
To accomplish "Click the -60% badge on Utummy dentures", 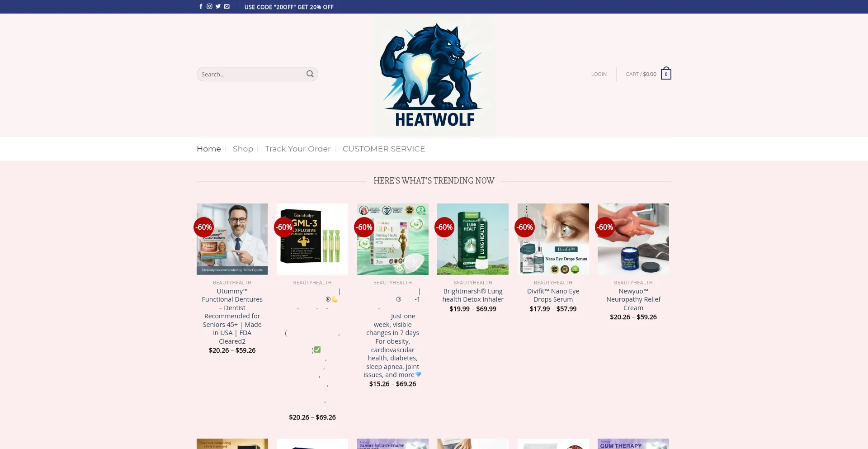I will [x=204, y=227].
